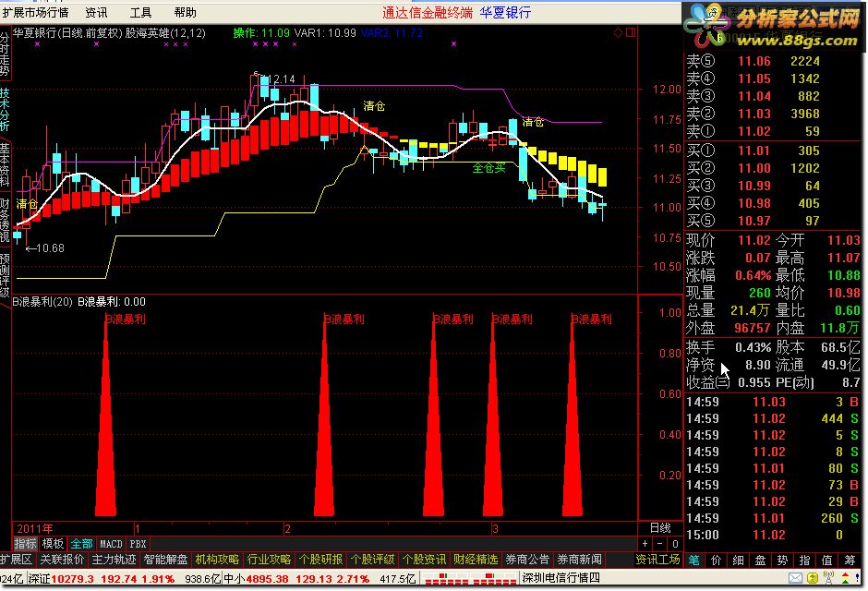Click the 华夏银行 title link at top
Viewport: 868px width, 591px height.
[x=505, y=13]
